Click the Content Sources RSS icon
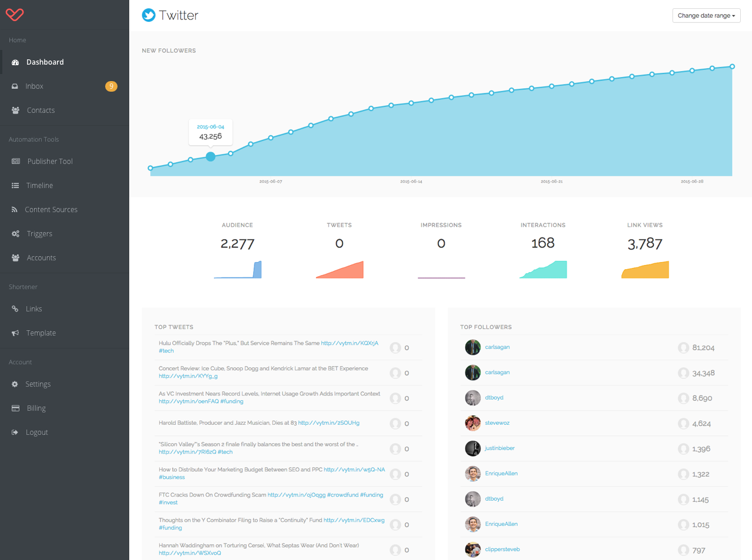The image size is (752, 560). tap(14, 210)
